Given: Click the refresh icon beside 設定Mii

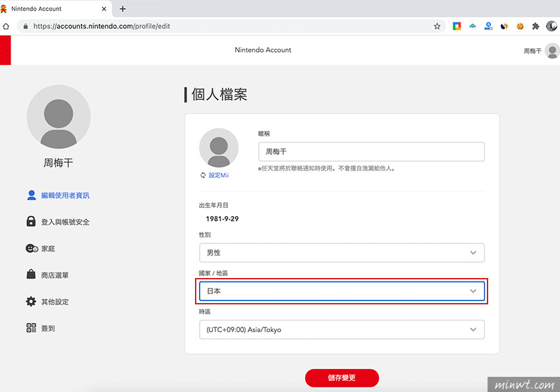Looking at the screenshot, I should (x=203, y=175).
